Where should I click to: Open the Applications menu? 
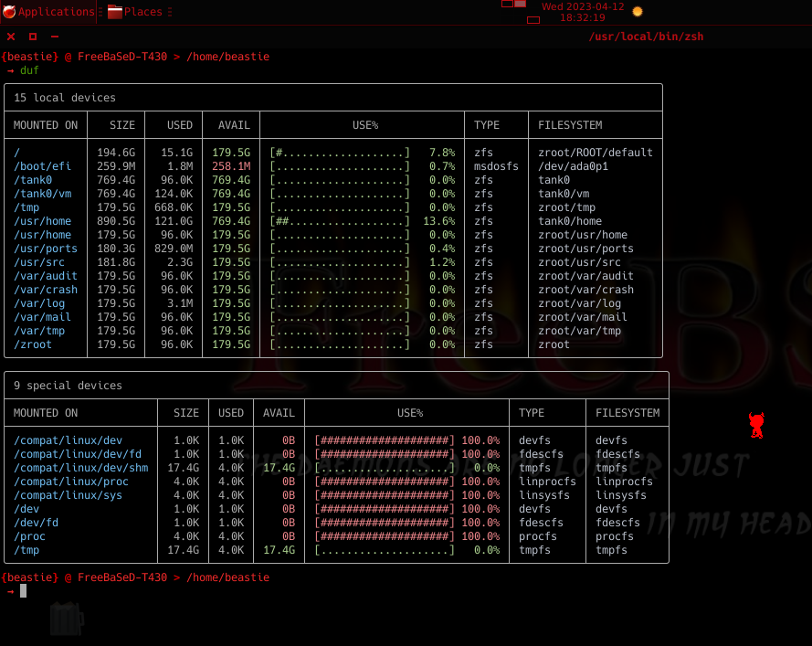tap(56, 12)
